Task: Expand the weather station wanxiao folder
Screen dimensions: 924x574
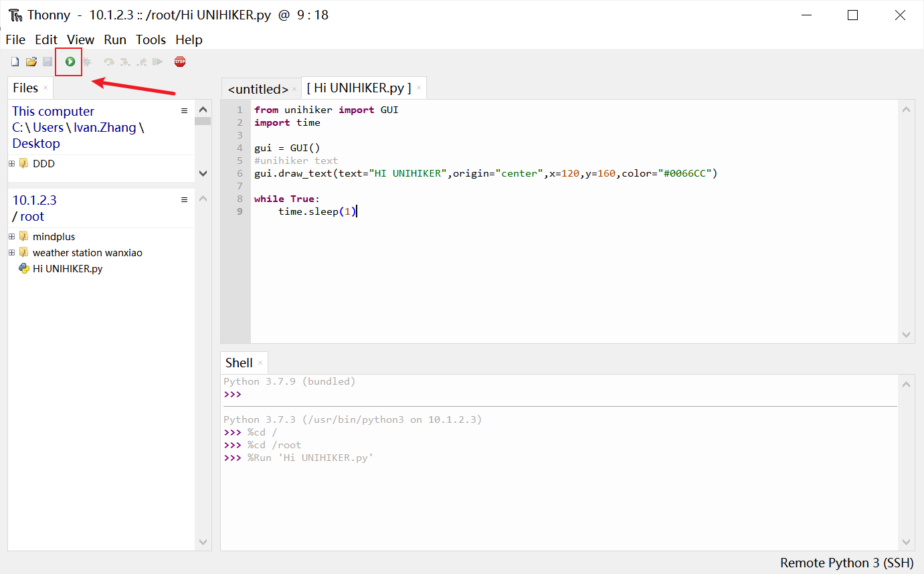Action: pos(11,252)
